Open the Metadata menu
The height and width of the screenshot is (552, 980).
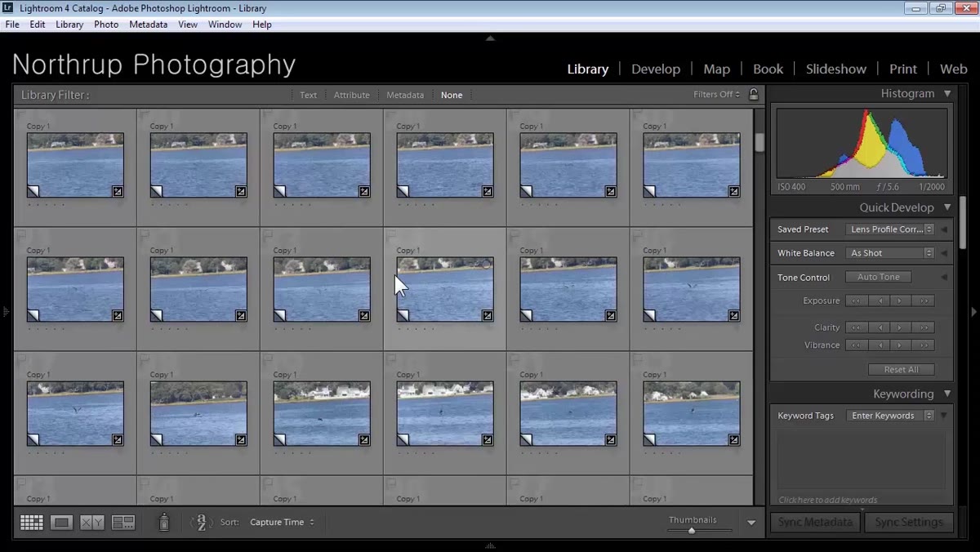(148, 24)
